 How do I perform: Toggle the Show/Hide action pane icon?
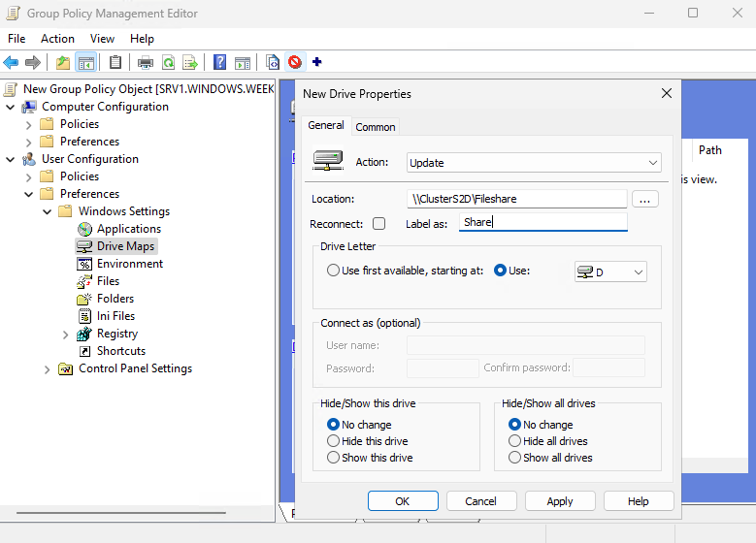coord(243,62)
